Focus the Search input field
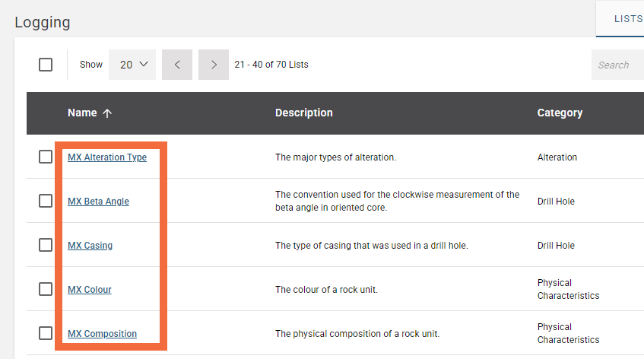Viewport: 644px width, 359px height. [x=616, y=65]
